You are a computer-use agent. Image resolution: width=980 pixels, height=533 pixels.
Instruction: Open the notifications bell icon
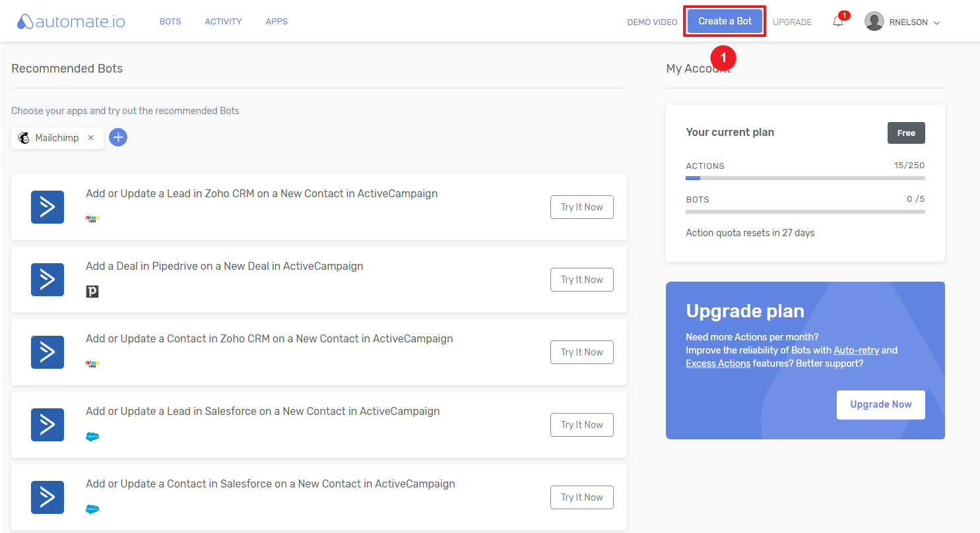(838, 22)
